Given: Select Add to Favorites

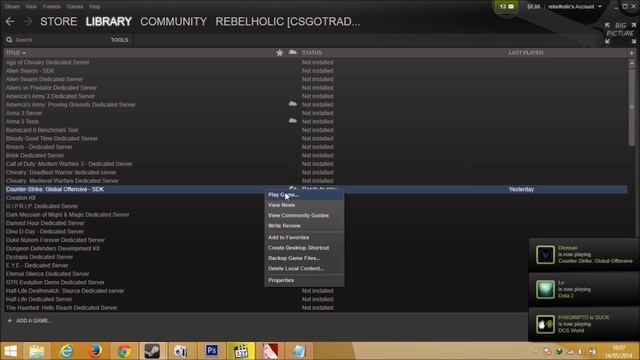Looking at the screenshot, I should [304, 237].
